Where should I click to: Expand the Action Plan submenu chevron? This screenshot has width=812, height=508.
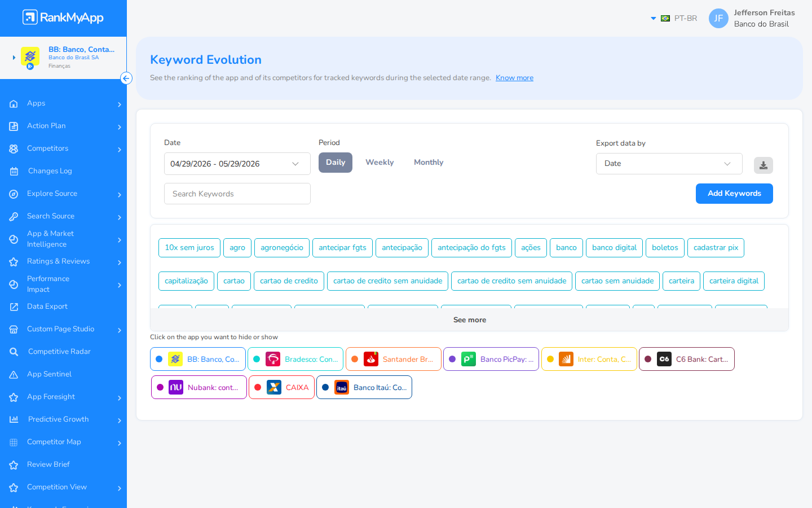point(120,127)
